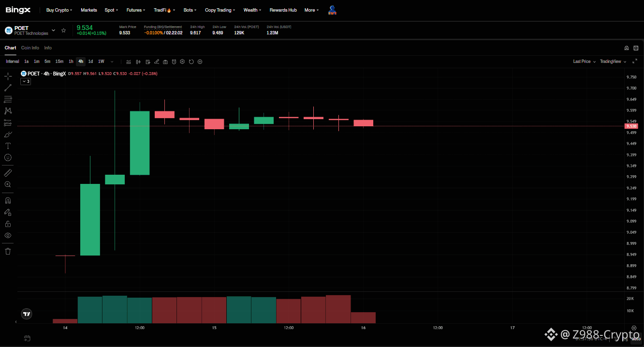Viewport: 644px width, 347px height.
Task: Activate the zoom in tool
Action: [x=8, y=184]
